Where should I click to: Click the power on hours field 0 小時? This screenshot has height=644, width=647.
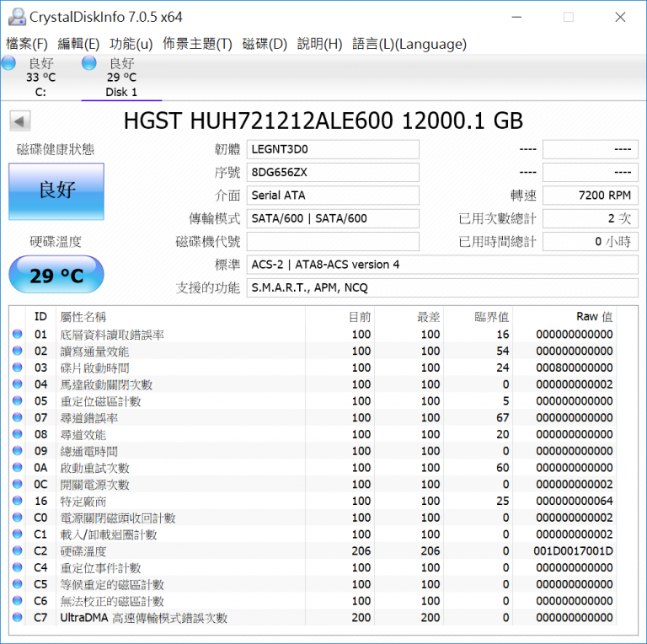(591, 241)
